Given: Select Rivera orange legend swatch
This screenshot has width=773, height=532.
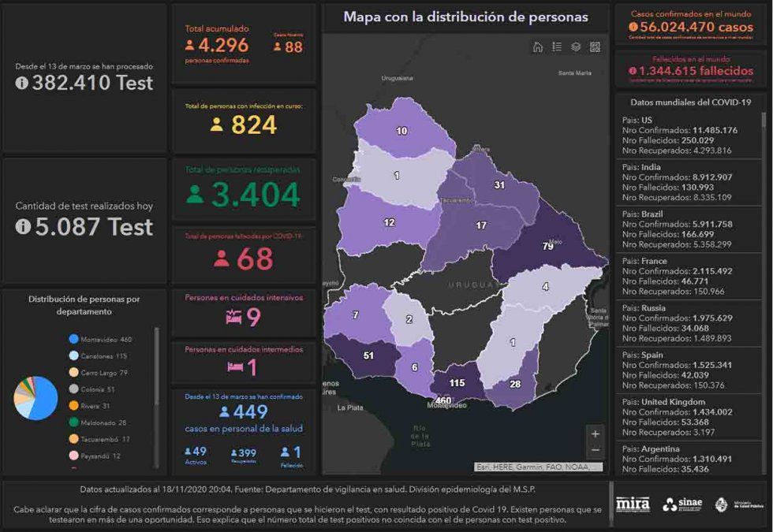Looking at the screenshot, I should click(73, 406).
